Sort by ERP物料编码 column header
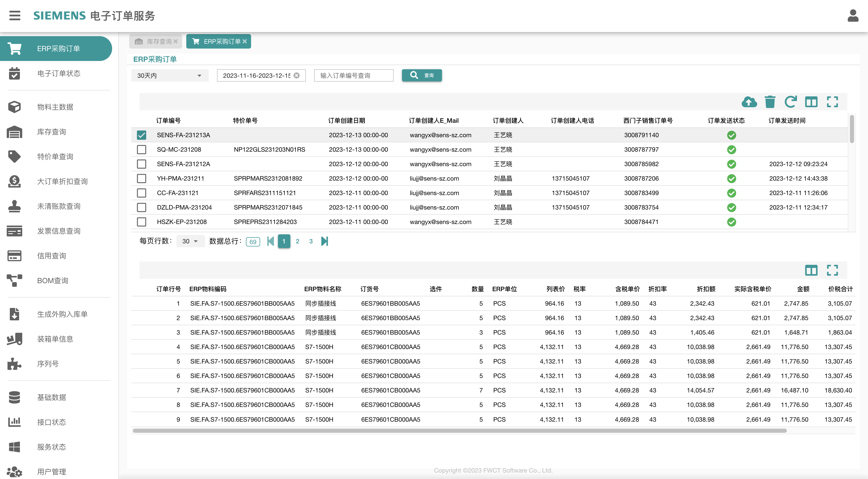This screenshot has height=479, width=868. tap(208, 289)
